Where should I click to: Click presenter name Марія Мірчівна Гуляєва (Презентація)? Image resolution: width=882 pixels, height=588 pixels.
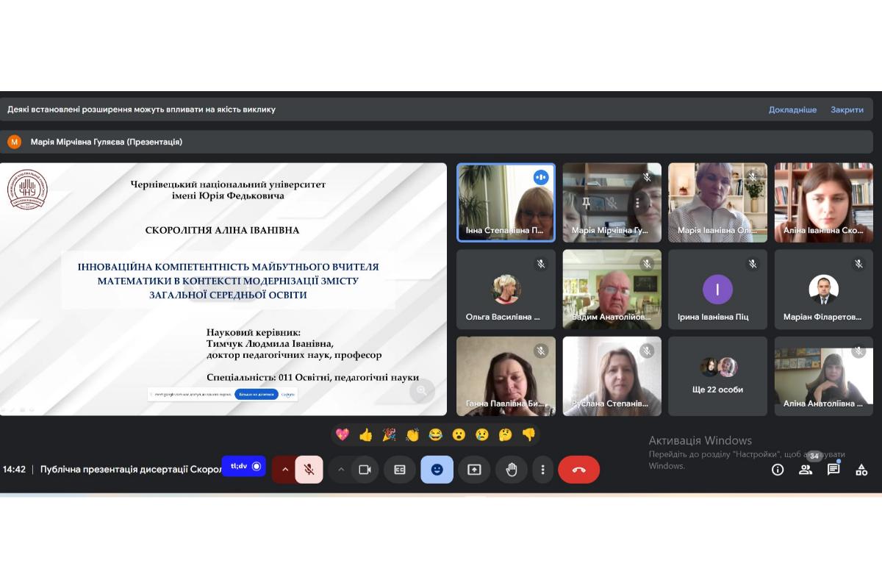pos(107,142)
